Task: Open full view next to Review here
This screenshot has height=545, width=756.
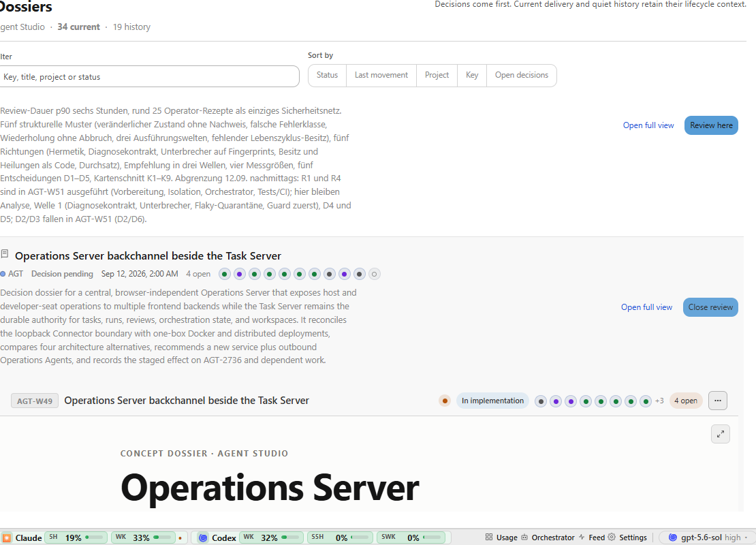Action: point(648,125)
